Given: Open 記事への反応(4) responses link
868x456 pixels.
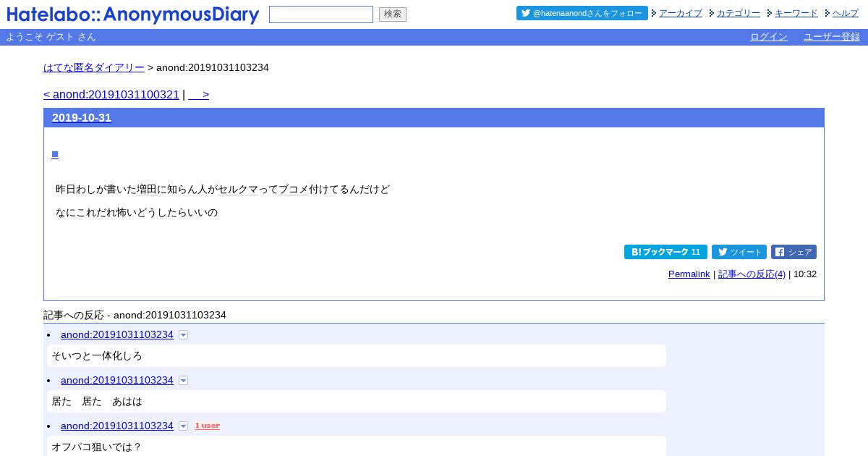Looking at the screenshot, I should [x=752, y=274].
